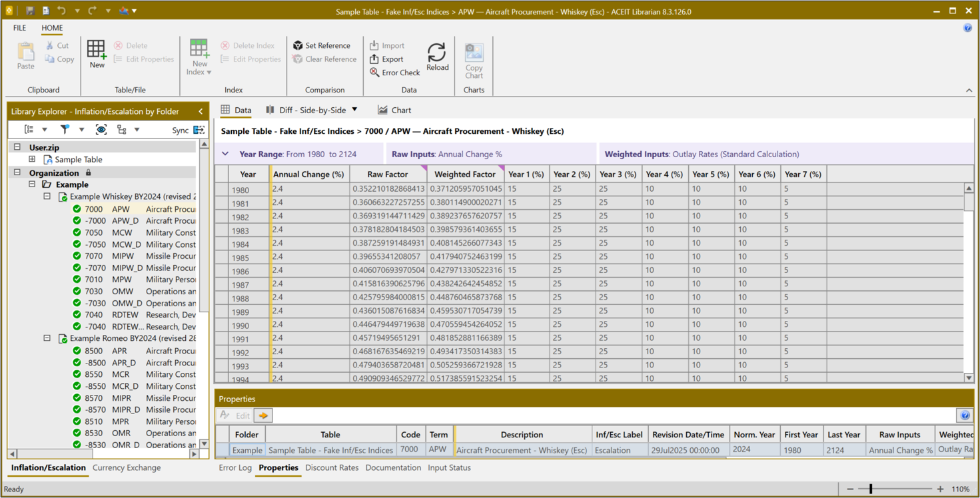This screenshot has width=980, height=498.
Task: Open Diff - Side-by-Side dropdown arrow
Action: tap(354, 110)
